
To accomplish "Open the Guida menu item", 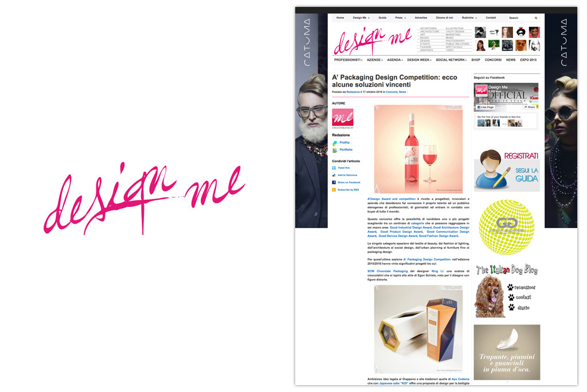I will pyautogui.click(x=382, y=18).
